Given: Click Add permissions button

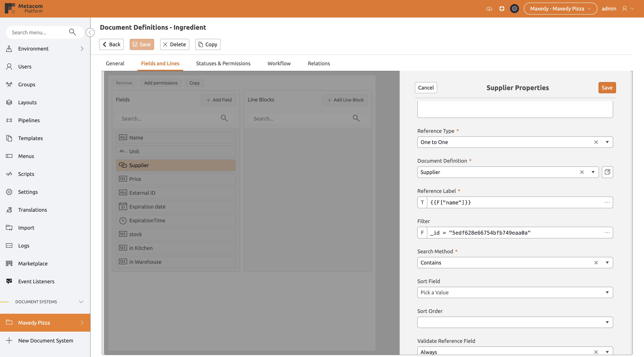Looking at the screenshot, I should [x=161, y=83].
